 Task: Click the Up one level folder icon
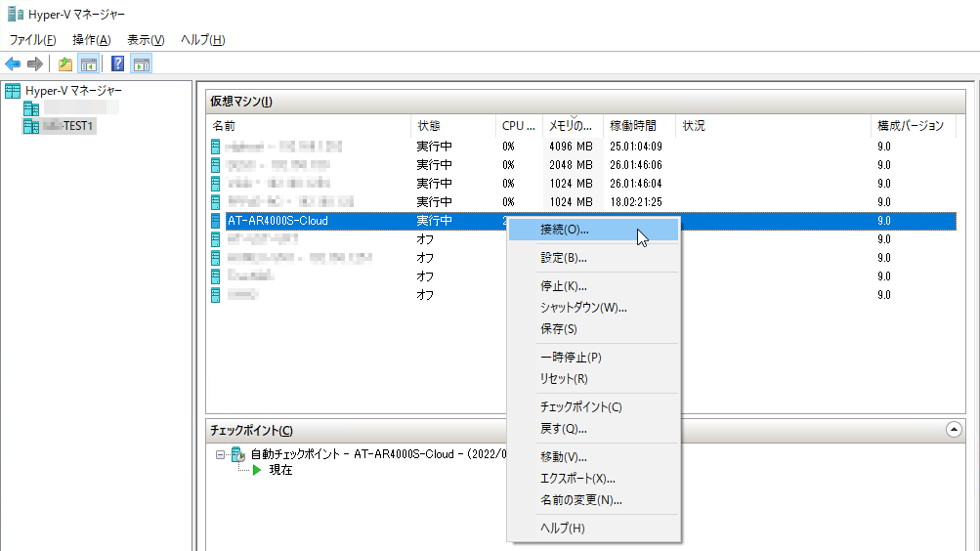[64, 64]
